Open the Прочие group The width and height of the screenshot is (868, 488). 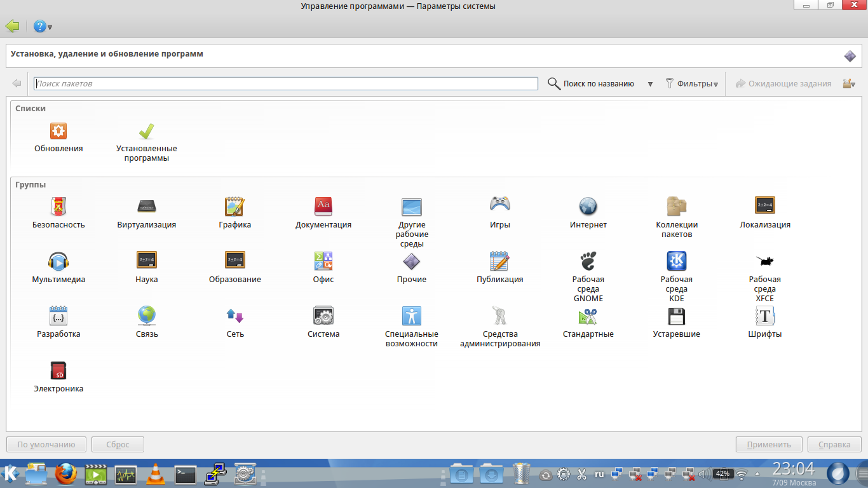click(x=412, y=268)
